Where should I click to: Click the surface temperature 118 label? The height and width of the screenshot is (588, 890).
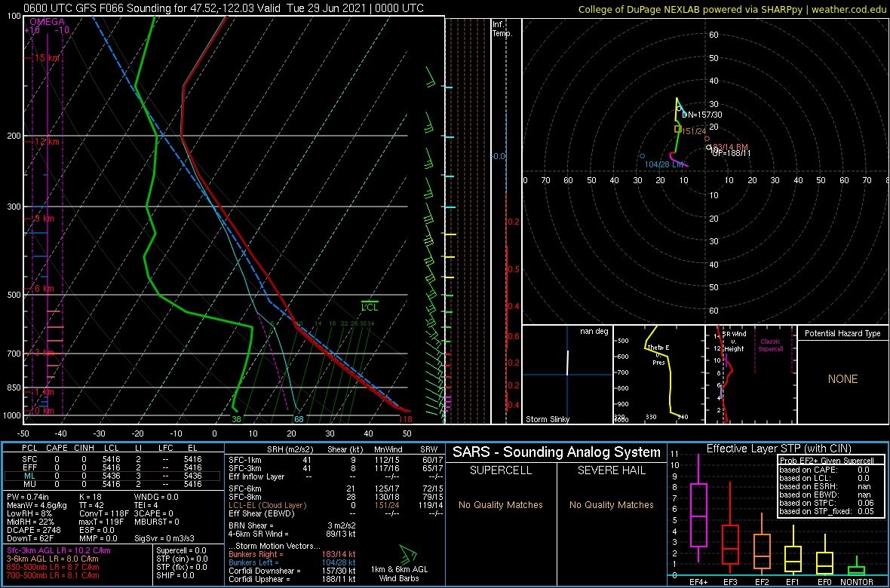tap(405, 419)
